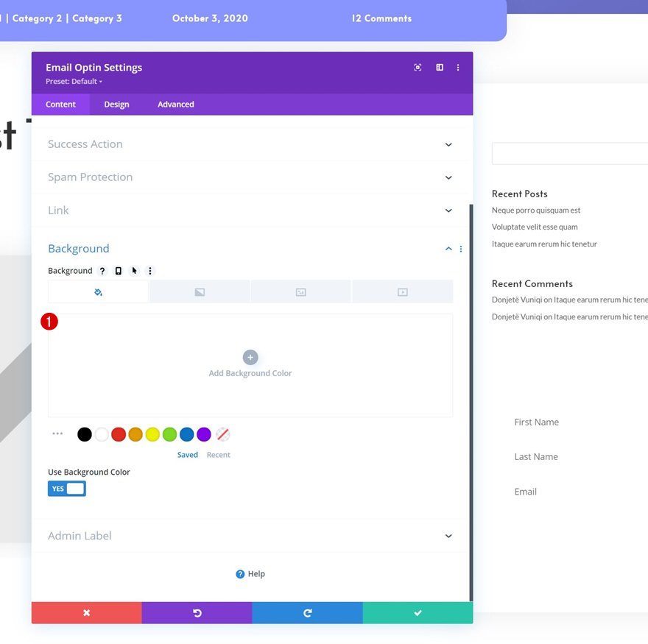The height and width of the screenshot is (644, 648).
Task: Select the red saved color swatch
Action: tap(119, 434)
